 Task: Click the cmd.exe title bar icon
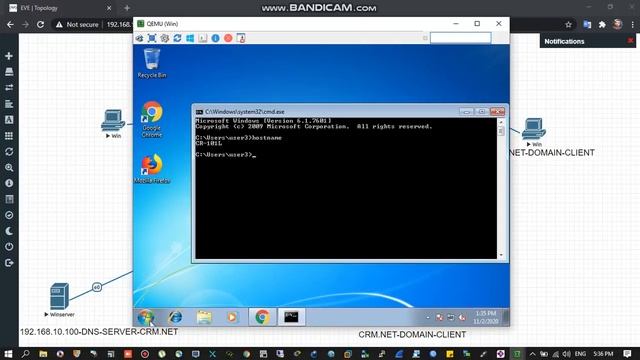click(x=199, y=111)
